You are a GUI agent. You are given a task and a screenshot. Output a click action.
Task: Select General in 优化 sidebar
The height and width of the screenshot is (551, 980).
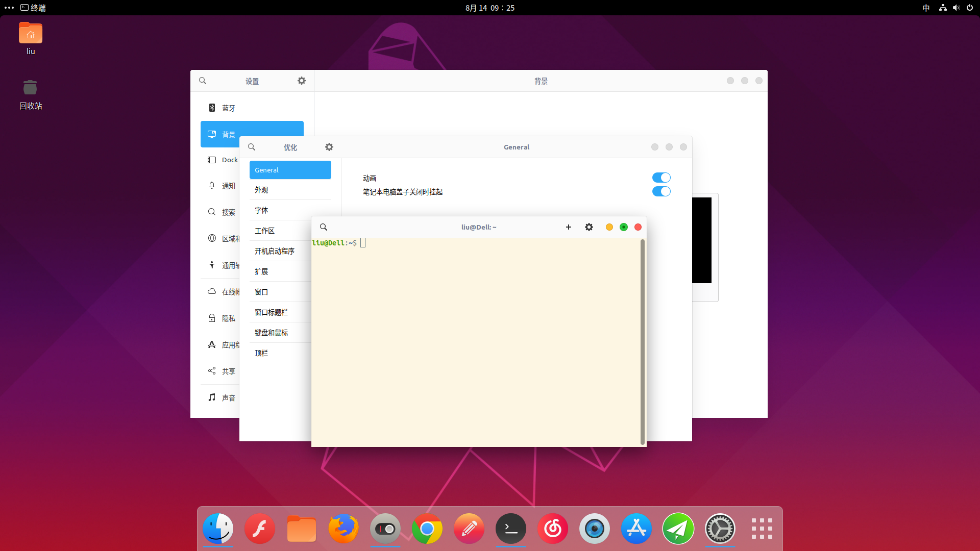coord(290,170)
